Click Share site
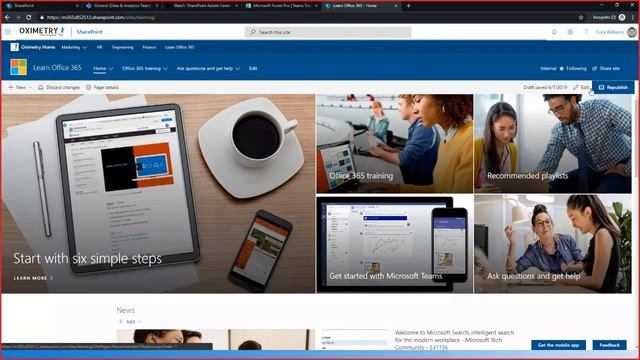Screen dimensions: 640x360 coord(606,69)
